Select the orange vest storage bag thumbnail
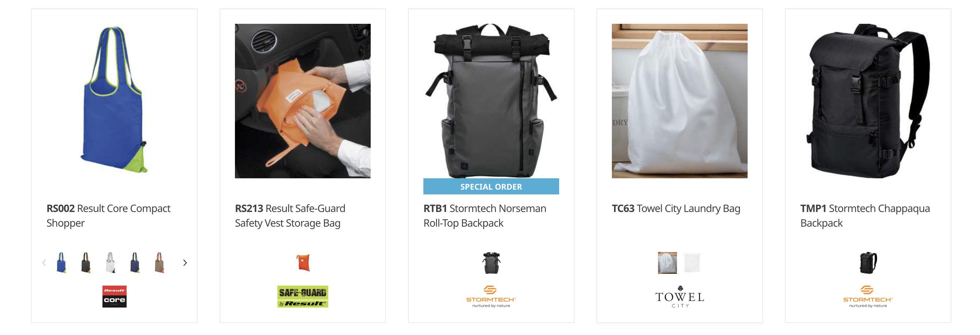This screenshot has width=980, height=335. tap(303, 262)
